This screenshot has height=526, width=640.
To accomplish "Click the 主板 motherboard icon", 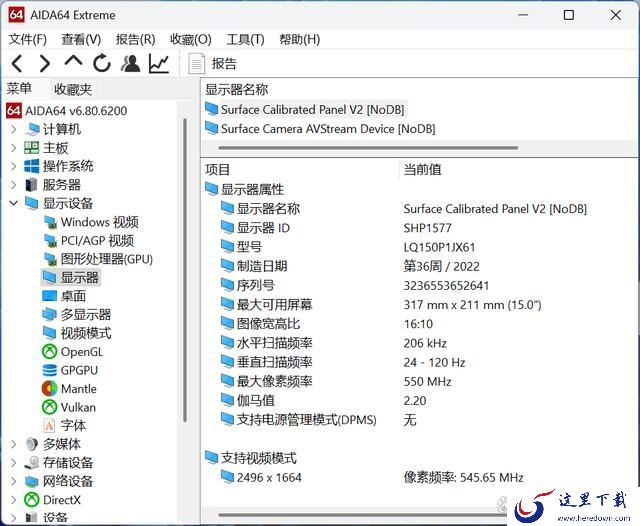I will [31, 148].
